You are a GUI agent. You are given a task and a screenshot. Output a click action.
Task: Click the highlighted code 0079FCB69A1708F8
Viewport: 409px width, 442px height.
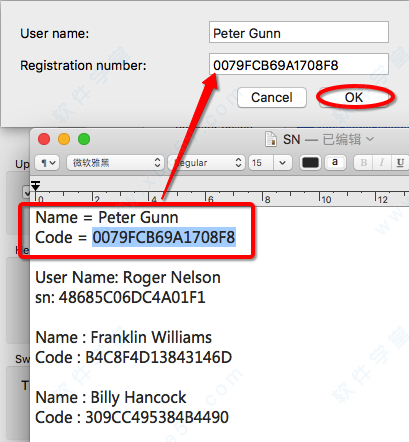(164, 237)
